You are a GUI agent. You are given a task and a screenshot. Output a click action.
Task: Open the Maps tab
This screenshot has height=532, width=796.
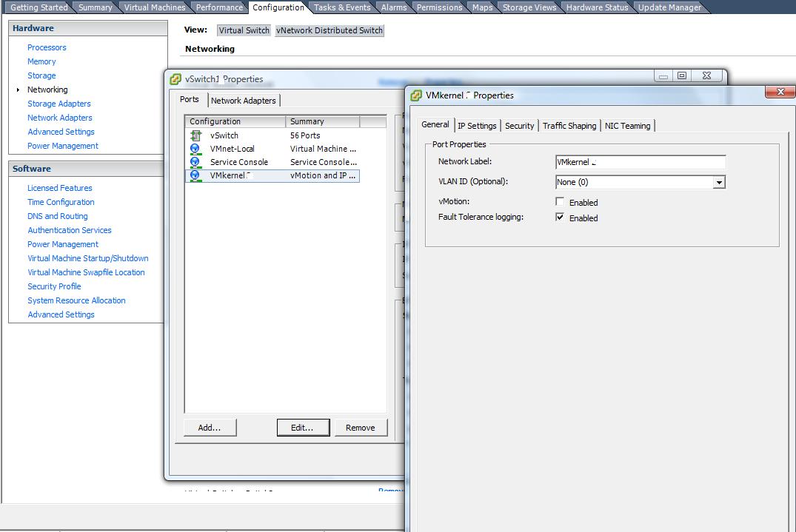pos(482,7)
